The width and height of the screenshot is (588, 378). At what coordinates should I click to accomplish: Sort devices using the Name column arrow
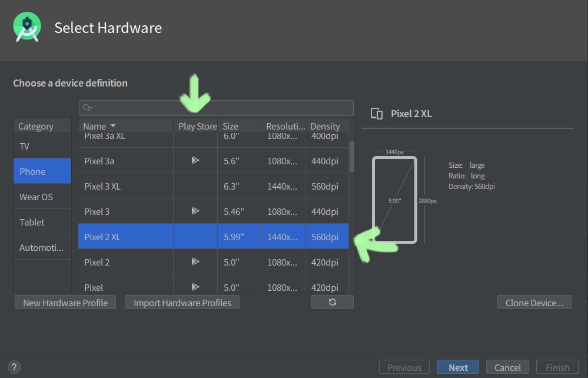113,126
